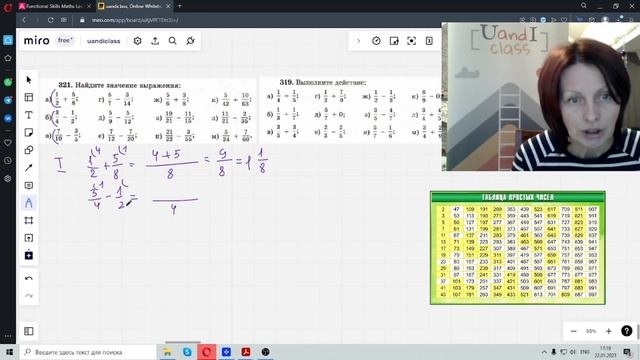Viewport: 640px width, 360px height.
Task: Open the Upload tool
Action: click(x=29, y=238)
